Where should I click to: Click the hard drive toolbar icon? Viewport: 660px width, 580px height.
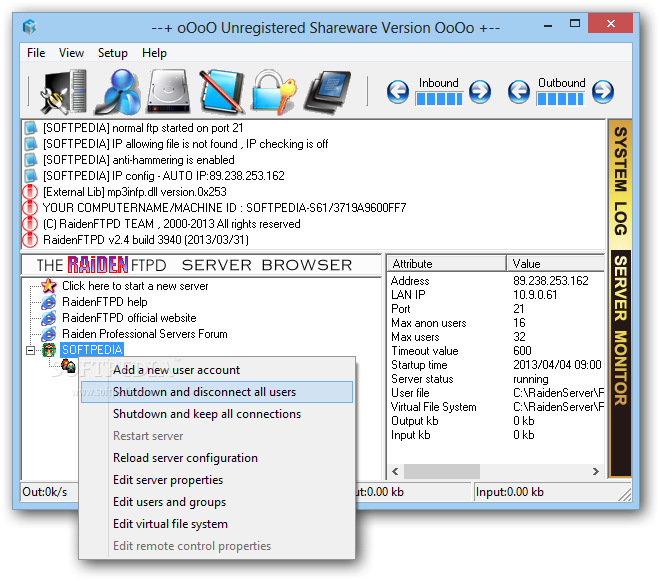pyautogui.click(x=168, y=92)
